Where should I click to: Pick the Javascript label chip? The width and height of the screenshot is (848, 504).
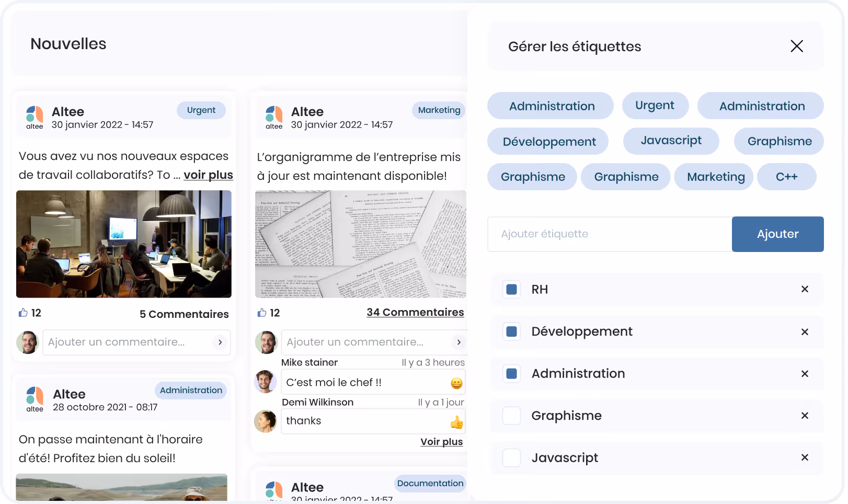671,141
